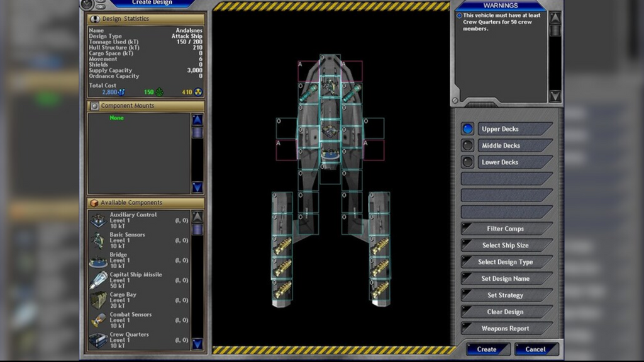Select the Auxiliary Control component icon
Viewport: 644px width, 362px height.
[x=98, y=220]
